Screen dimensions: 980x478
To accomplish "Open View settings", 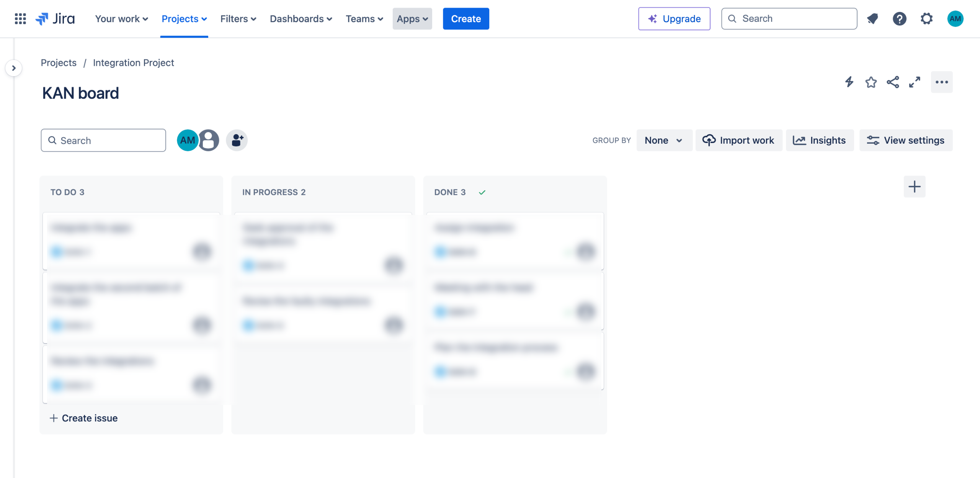I will pos(906,140).
